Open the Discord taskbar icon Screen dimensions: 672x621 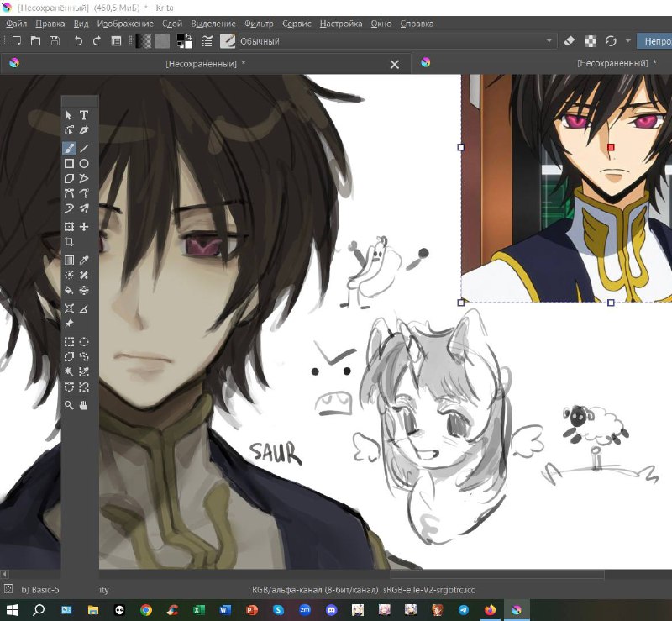click(331, 610)
